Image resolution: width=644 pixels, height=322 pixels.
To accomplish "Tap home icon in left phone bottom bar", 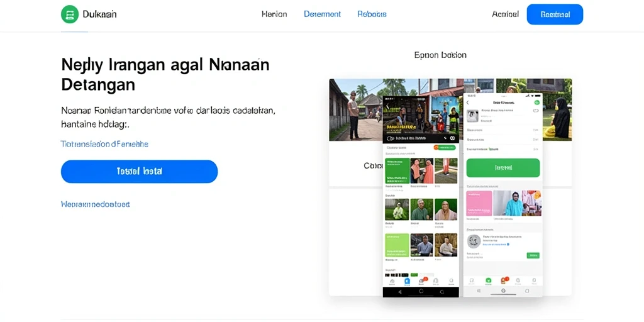I will [392, 281].
